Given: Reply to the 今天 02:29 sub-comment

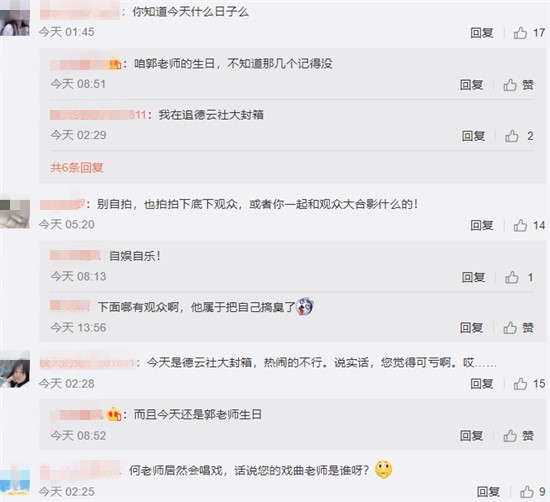Looking at the screenshot, I should click(x=473, y=136).
